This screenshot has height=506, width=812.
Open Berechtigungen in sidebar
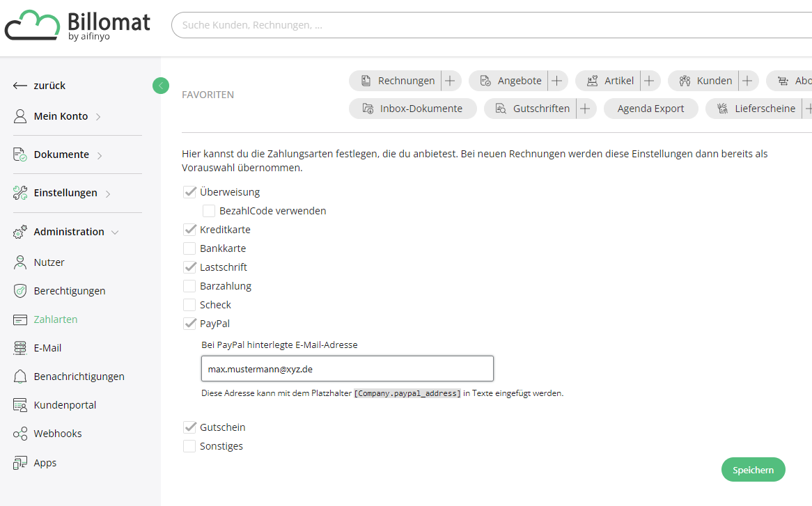(x=70, y=291)
